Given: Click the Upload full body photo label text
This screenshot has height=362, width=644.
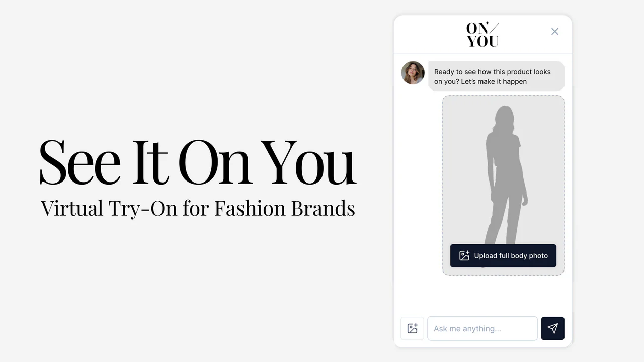Looking at the screenshot, I should (511, 256).
